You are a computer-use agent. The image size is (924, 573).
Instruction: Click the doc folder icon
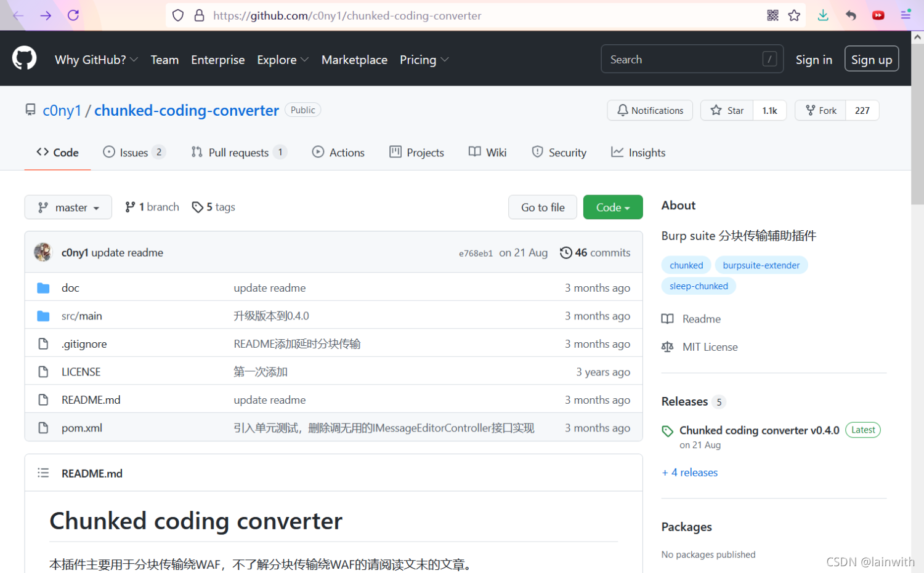(43, 288)
